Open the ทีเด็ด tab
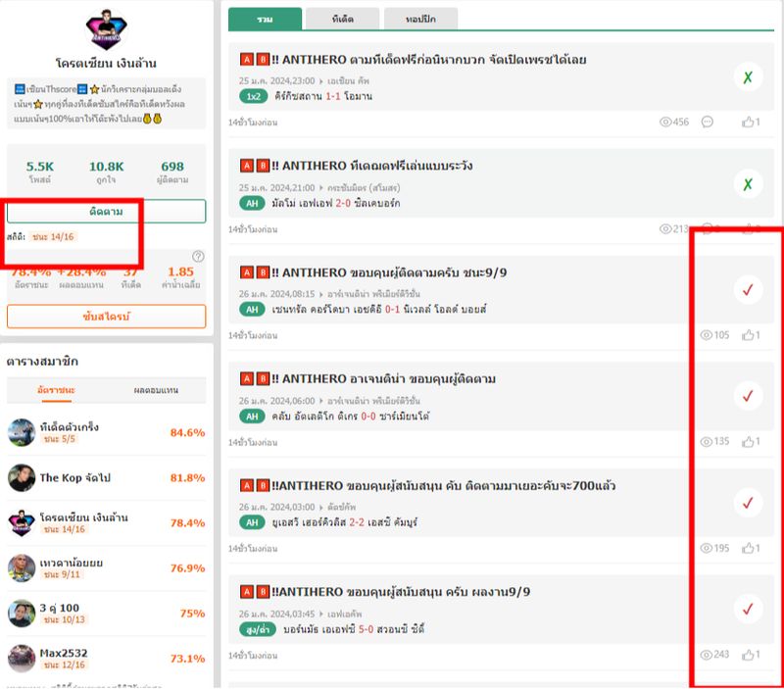Viewport: 784px width, 689px height. 342,19
